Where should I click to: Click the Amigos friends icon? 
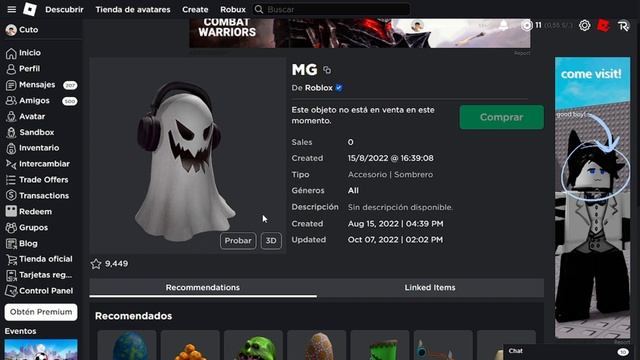11,101
